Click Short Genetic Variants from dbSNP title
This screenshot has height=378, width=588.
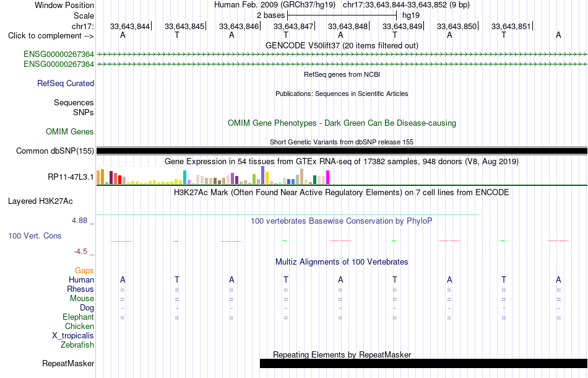point(342,142)
